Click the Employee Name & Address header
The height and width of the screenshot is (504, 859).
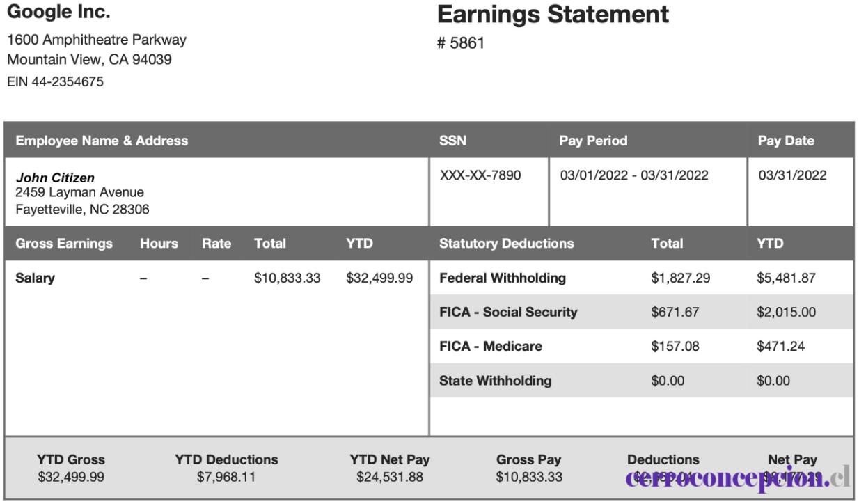[102, 141]
